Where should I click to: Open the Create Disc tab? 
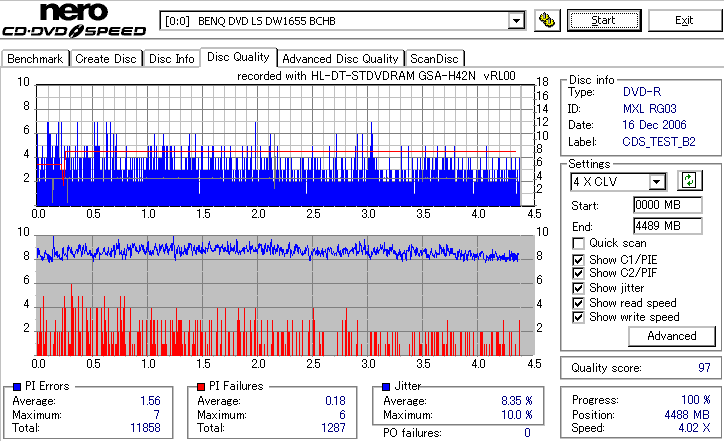click(x=106, y=59)
